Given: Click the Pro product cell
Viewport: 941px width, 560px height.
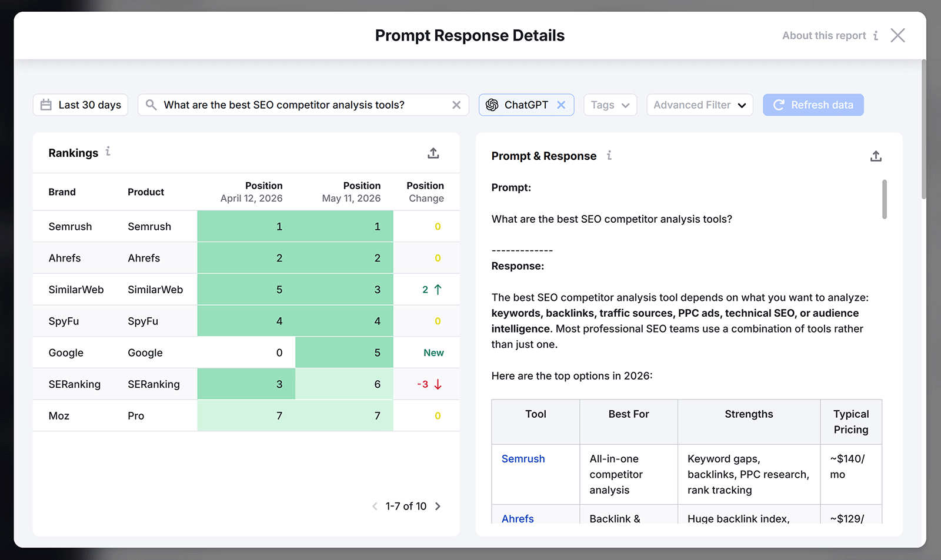Looking at the screenshot, I should [x=136, y=416].
